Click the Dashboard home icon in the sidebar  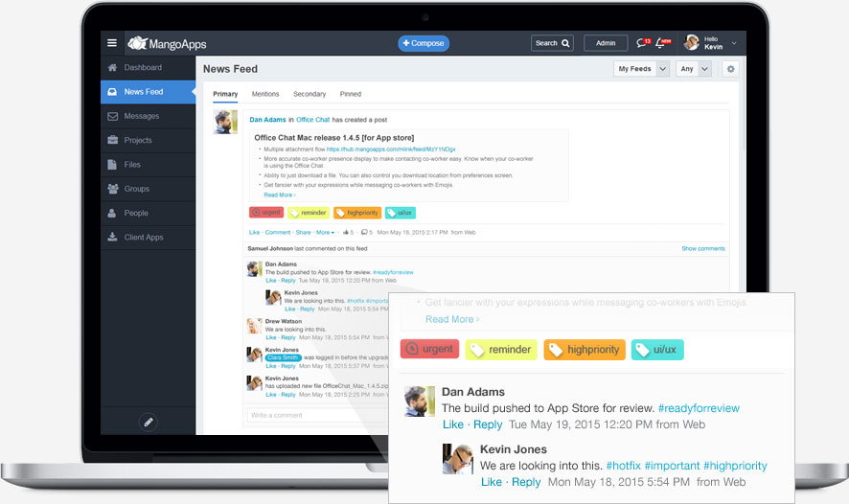pos(112,67)
